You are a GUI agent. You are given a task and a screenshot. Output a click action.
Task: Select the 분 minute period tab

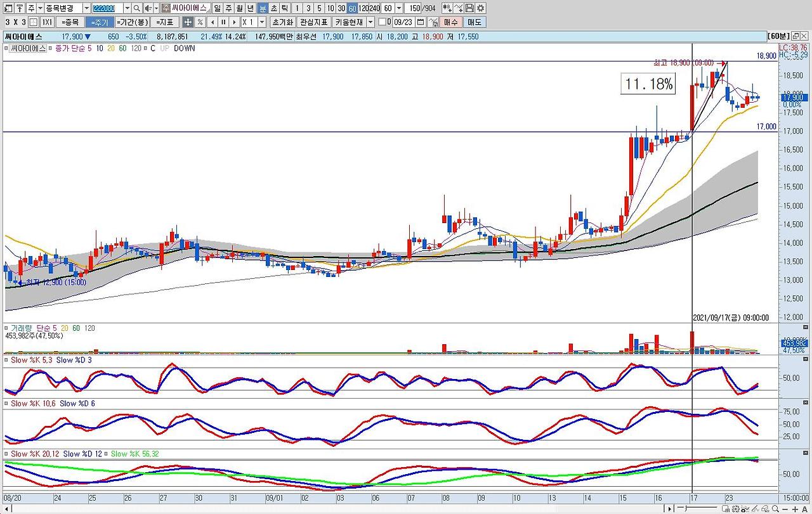[x=263, y=8]
